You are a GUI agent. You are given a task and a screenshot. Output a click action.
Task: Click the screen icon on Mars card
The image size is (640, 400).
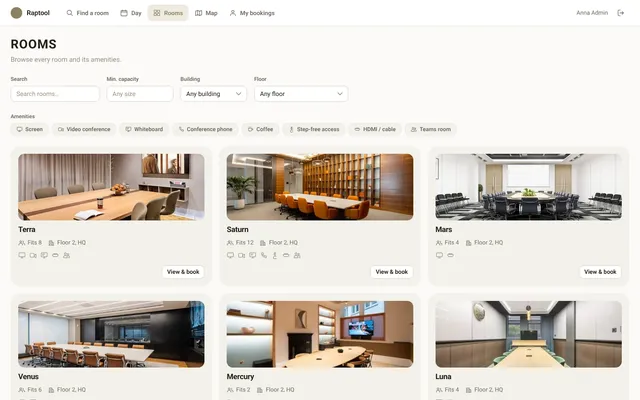coord(439,256)
